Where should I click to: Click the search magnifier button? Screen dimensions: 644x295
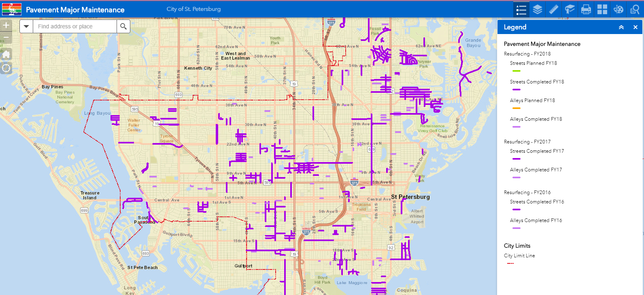123,26
